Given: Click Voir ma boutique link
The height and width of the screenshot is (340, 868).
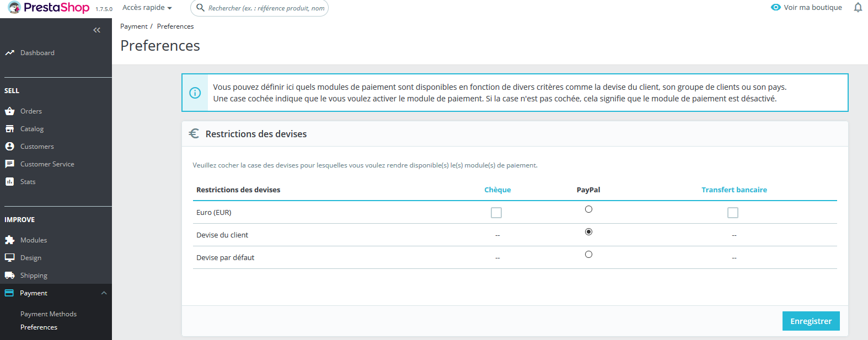Looking at the screenshot, I should click(x=813, y=7).
